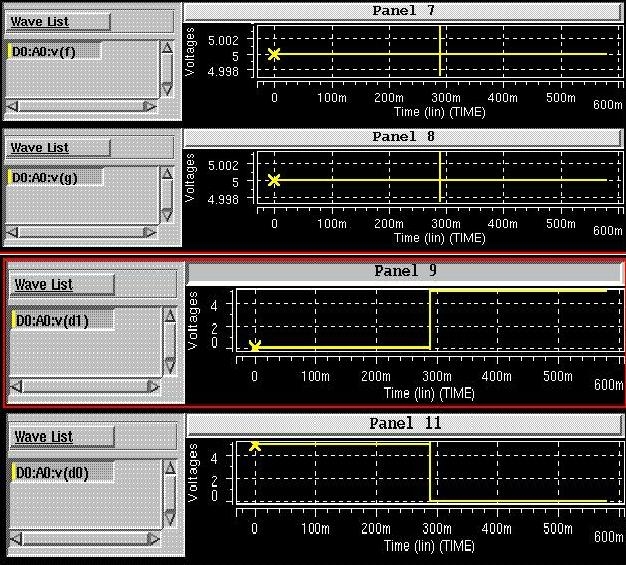Screen dimensions: 626x565
Task: Click the X marker on Panel 8 waveform
Action: tap(274, 180)
